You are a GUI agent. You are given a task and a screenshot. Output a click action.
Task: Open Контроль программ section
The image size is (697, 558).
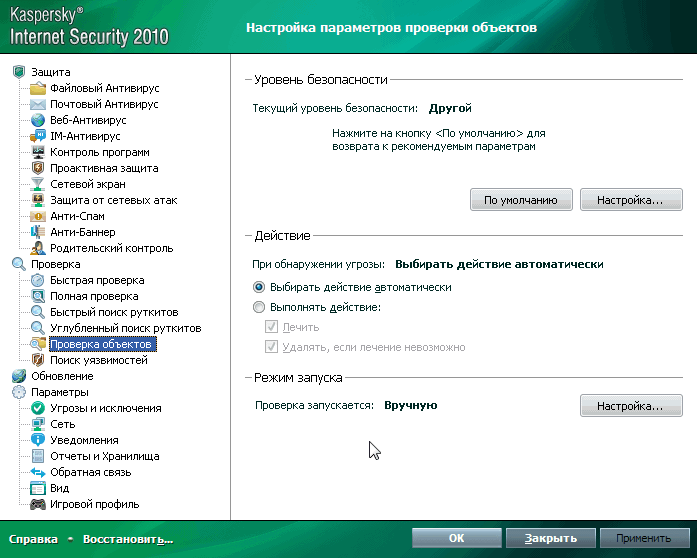100,152
